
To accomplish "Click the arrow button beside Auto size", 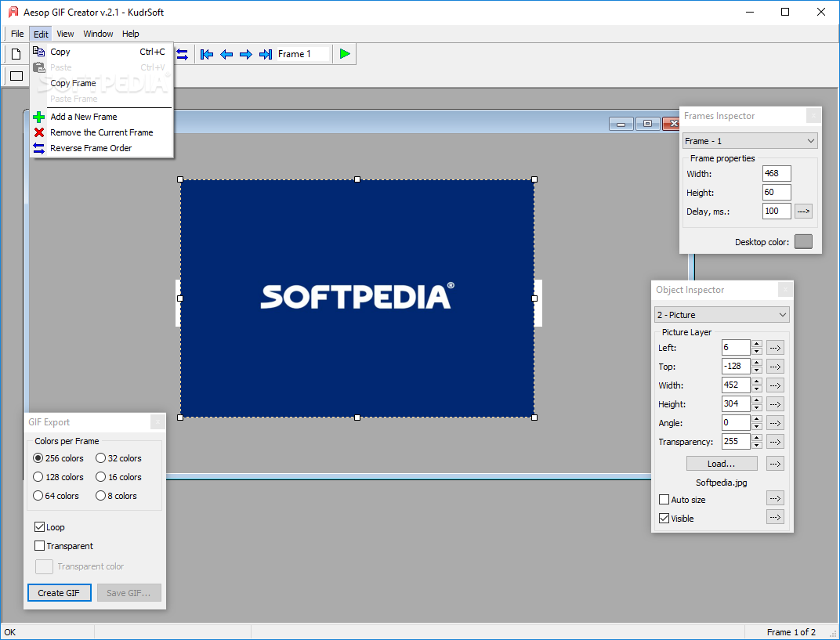I will click(x=775, y=499).
